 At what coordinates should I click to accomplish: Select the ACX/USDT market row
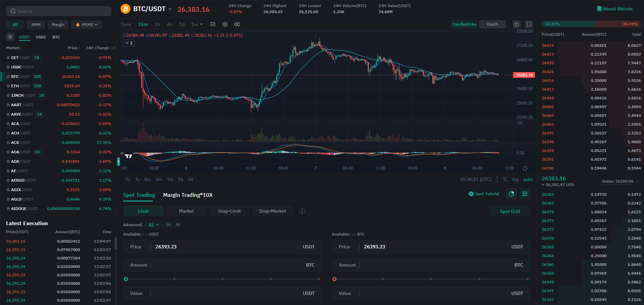(59, 143)
